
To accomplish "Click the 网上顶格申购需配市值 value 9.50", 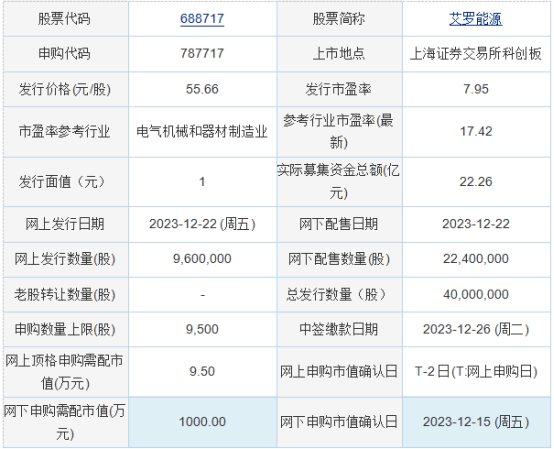I will coord(202,371).
